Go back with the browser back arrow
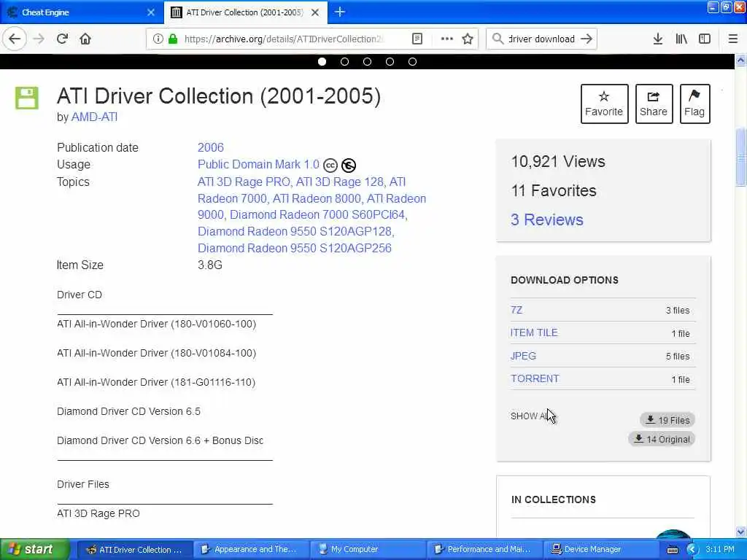 15,39
